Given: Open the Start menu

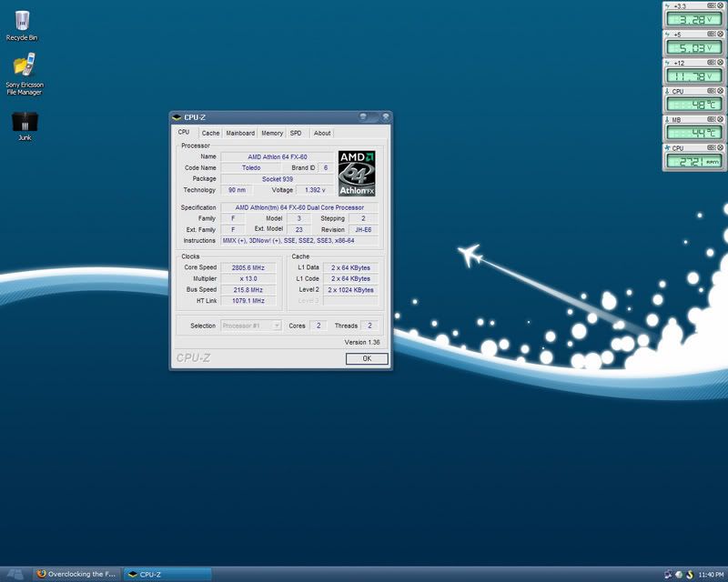Looking at the screenshot, I should (x=15, y=574).
